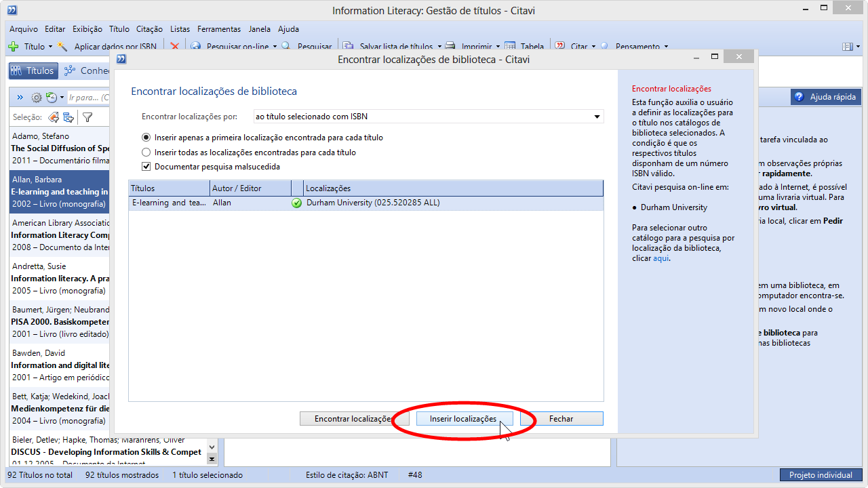Click the Citavi icon in dialog title bar
Image resolution: width=868 pixels, height=488 pixels.
click(x=121, y=59)
